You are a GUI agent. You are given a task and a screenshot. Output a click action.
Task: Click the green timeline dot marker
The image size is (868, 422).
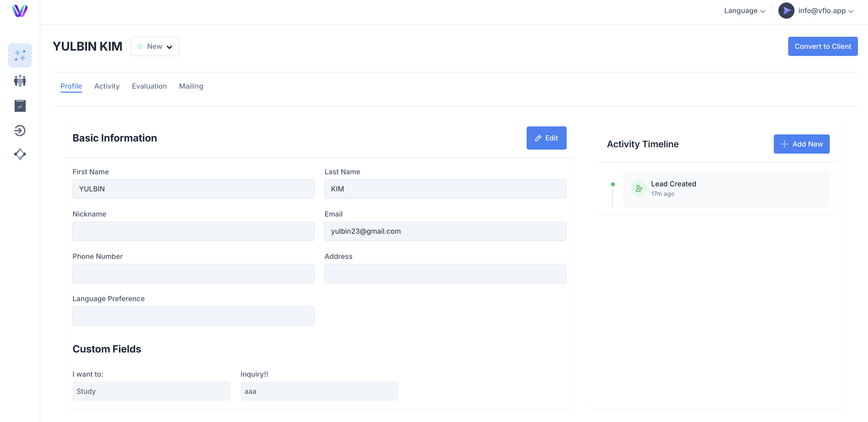pyautogui.click(x=613, y=184)
